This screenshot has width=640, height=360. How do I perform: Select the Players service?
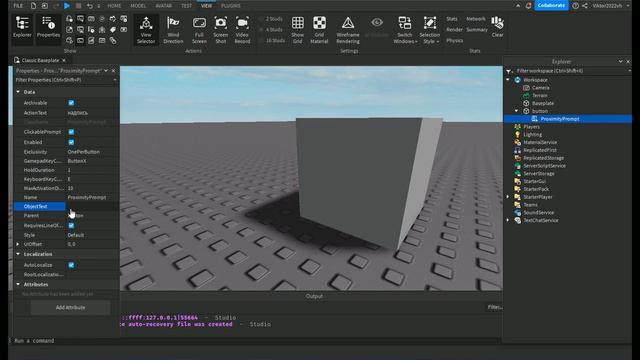click(531, 127)
